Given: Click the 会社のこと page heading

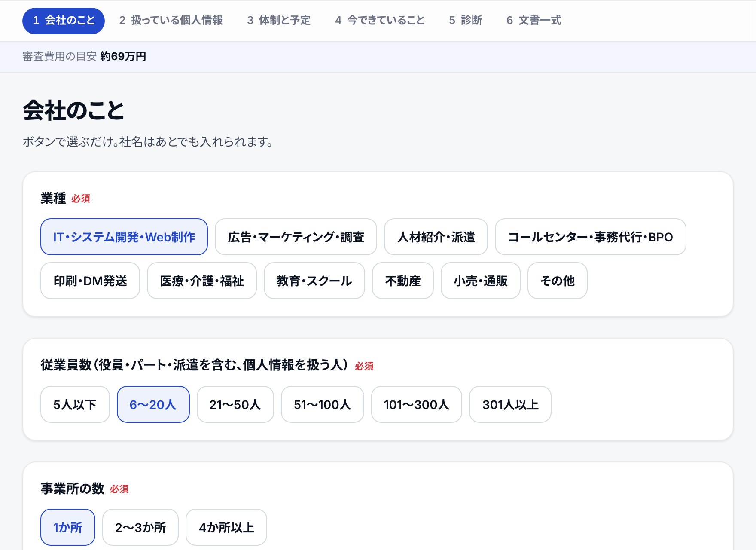Looking at the screenshot, I should coord(73,110).
